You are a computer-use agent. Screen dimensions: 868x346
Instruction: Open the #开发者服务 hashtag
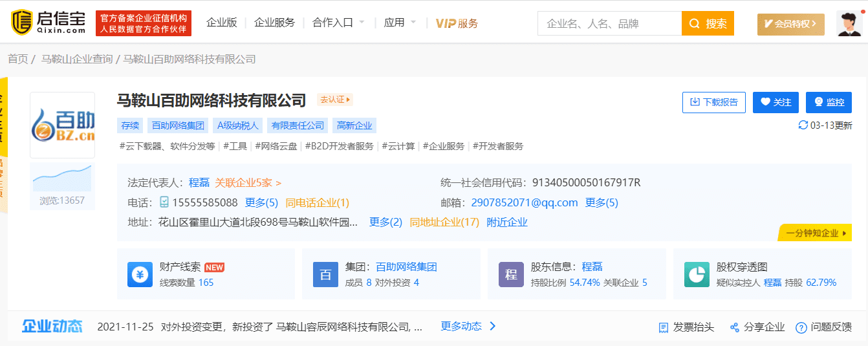(498, 146)
